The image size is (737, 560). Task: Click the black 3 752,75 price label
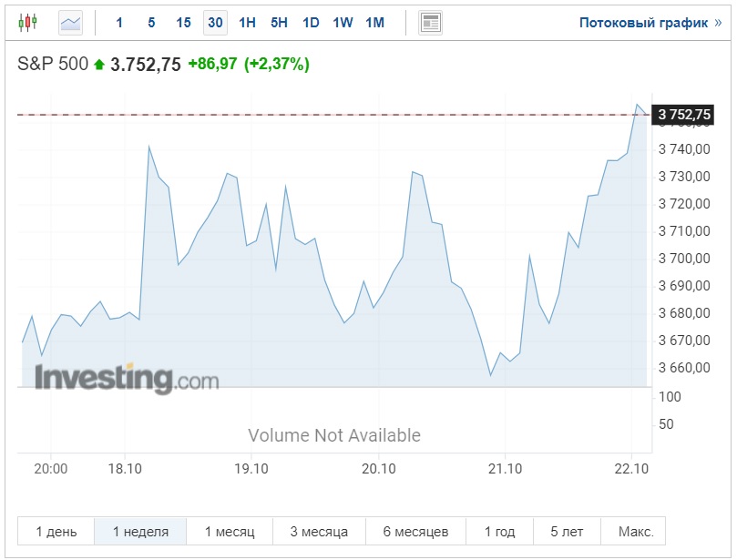(x=683, y=115)
